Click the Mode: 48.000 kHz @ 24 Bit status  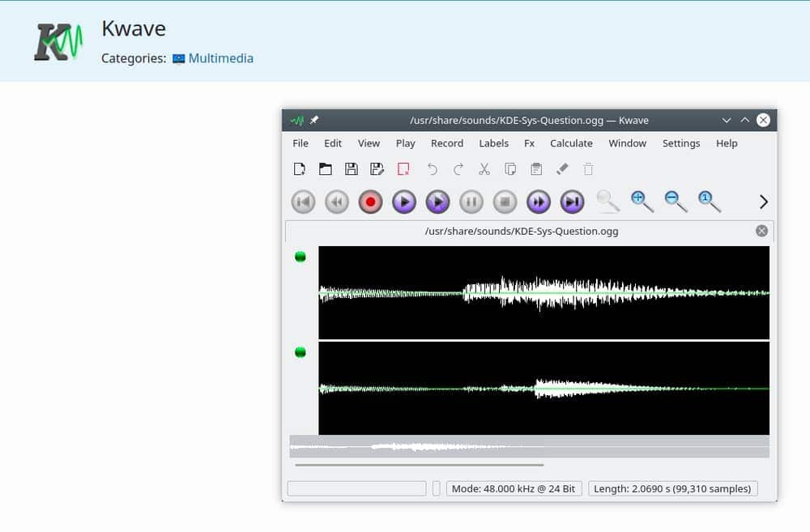point(514,488)
